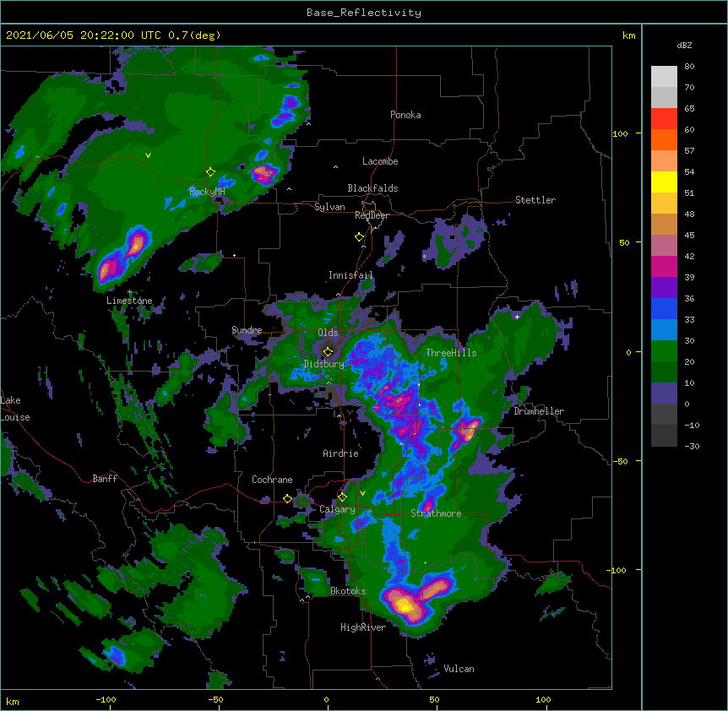Click the Didsbury label
728x711 pixels.
point(324,364)
